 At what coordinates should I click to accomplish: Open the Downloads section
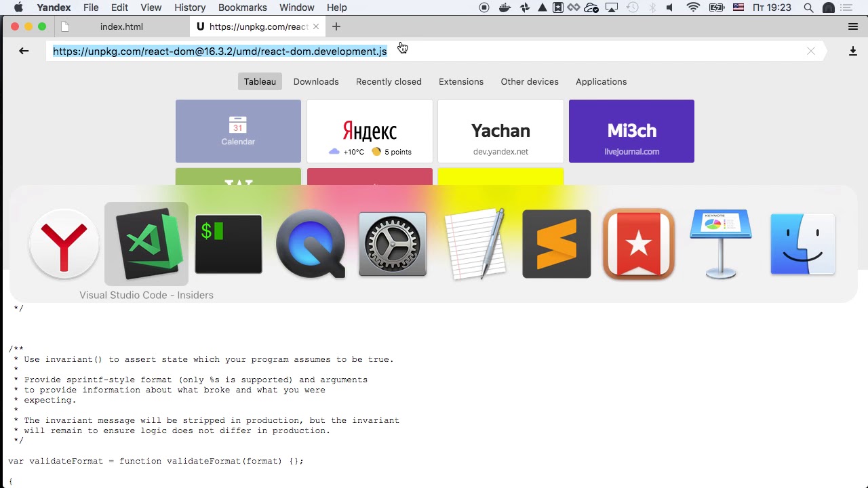click(x=316, y=81)
